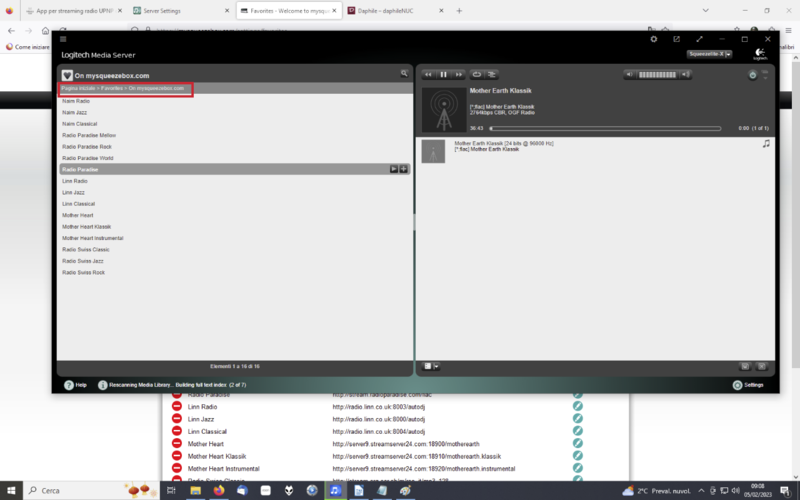Toggle the player power button
This screenshot has width=800, height=500.
click(x=753, y=75)
